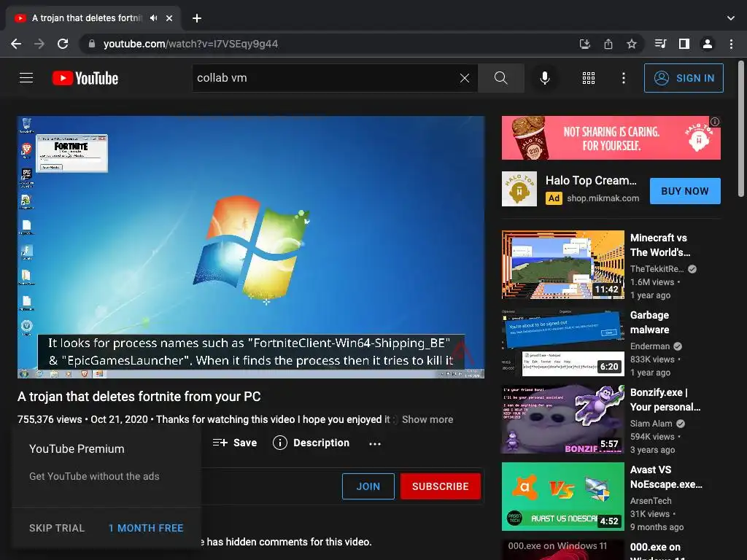Click the browser forward arrow
The width and height of the screenshot is (747, 560).
(x=39, y=44)
